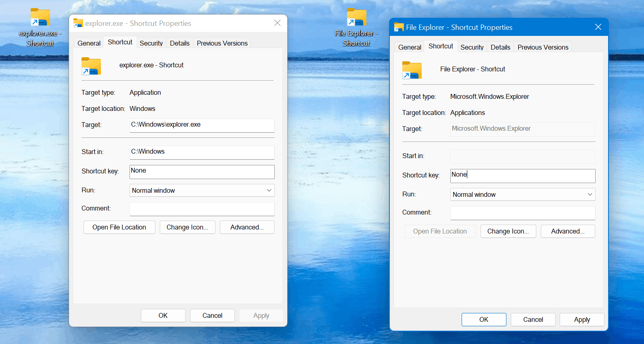The height and width of the screenshot is (344, 644).
Task: Click Apply in File Explorer properties
Action: coord(582,319)
